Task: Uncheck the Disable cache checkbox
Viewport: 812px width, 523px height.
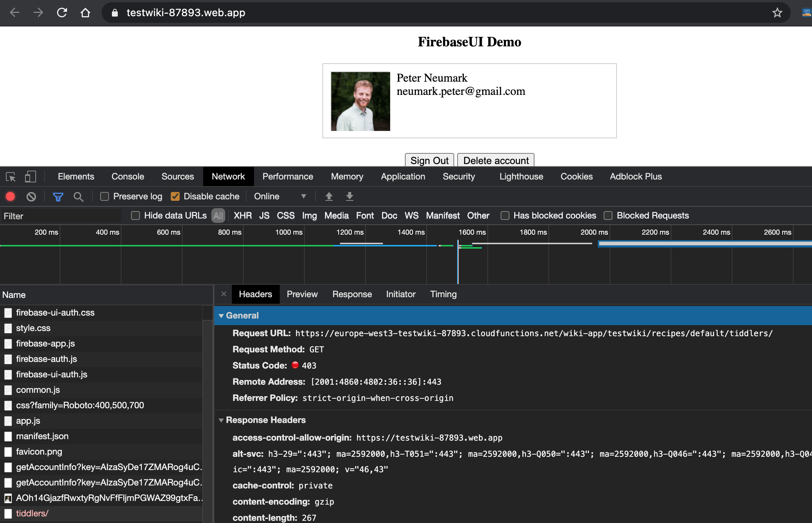Action: [175, 196]
